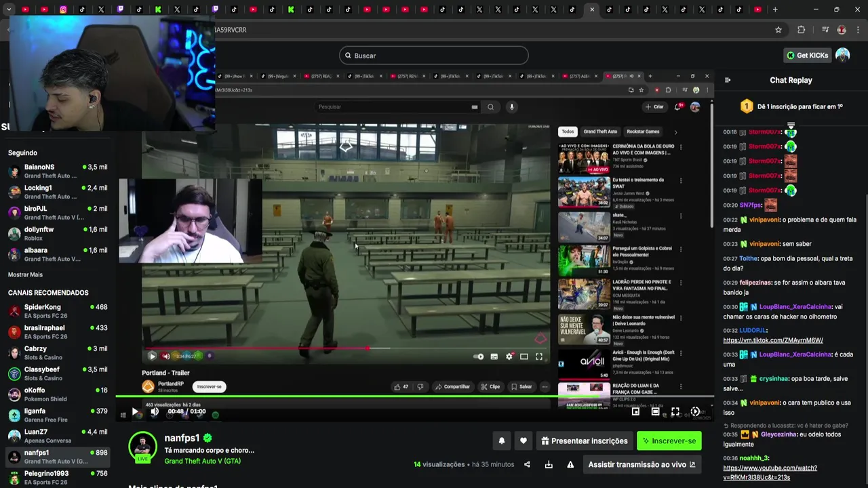Click the green Inscrever-se button
Image resolution: width=868 pixels, height=488 pixels.
669,441
